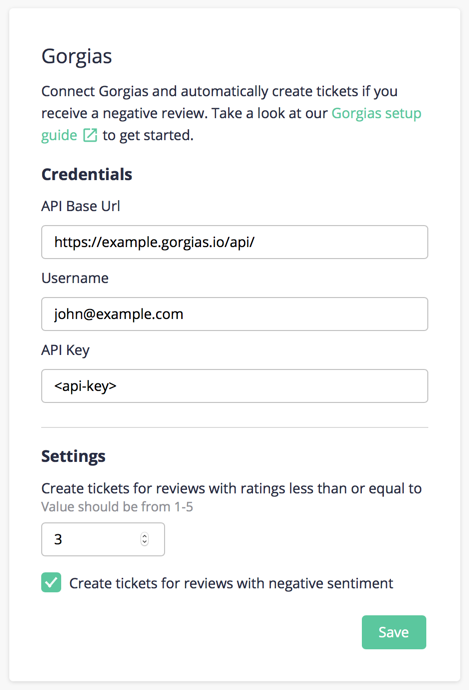Click the Settings section heading
This screenshot has height=690, width=469.
pyautogui.click(x=73, y=456)
